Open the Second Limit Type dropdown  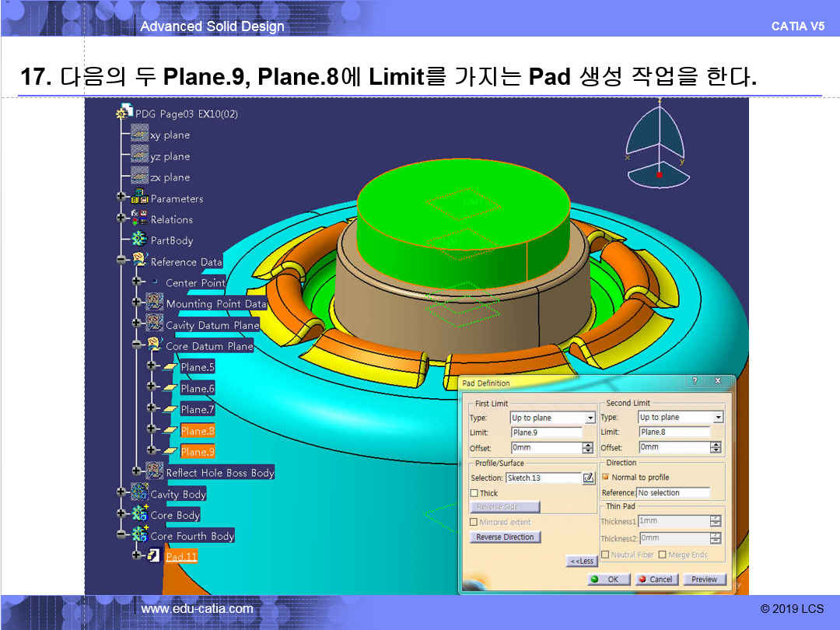pos(718,418)
